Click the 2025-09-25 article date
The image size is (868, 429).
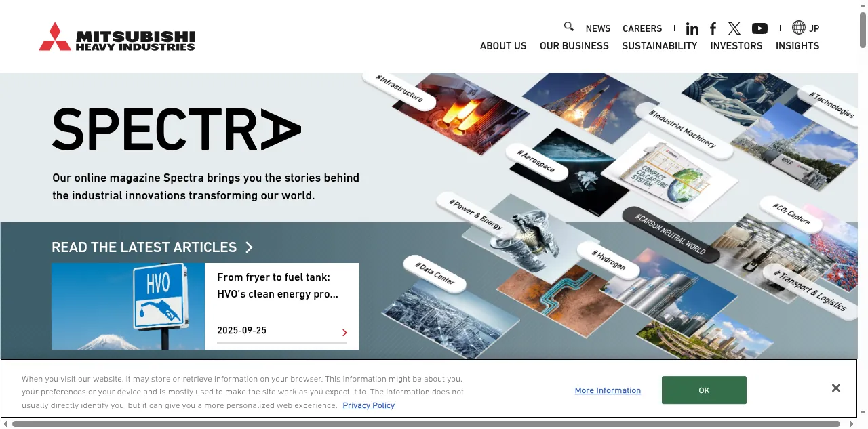click(x=242, y=331)
